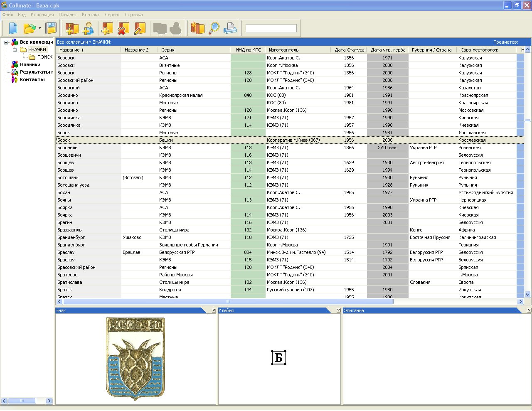Select the Контакты tree item
Viewport: 532px width, 411px height.
pos(32,79)
